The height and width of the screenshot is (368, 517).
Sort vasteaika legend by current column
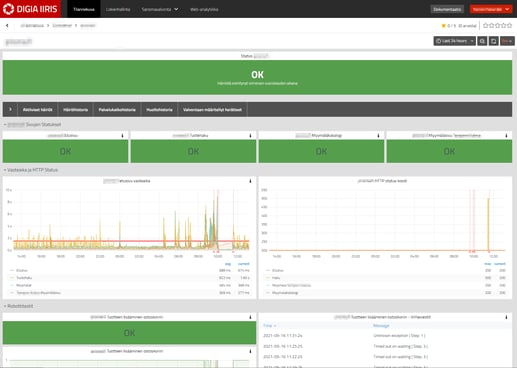pyautogui.click(x=244, y=264)
